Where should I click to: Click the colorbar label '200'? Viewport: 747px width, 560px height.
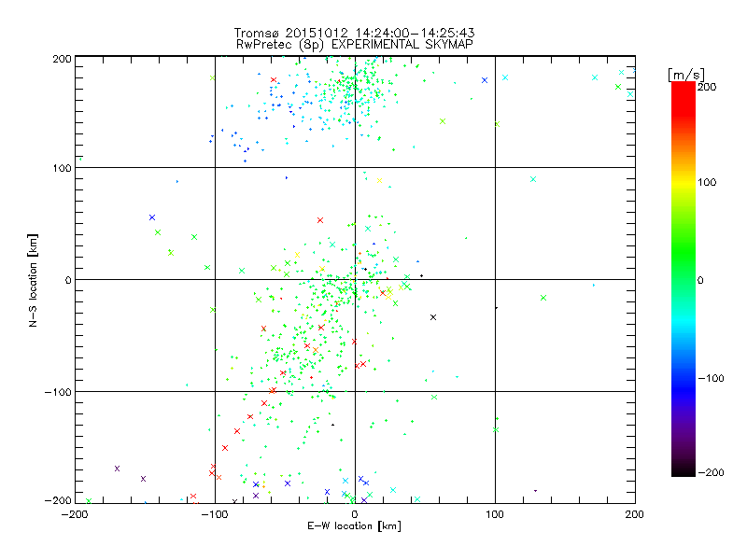click(707, 87)
